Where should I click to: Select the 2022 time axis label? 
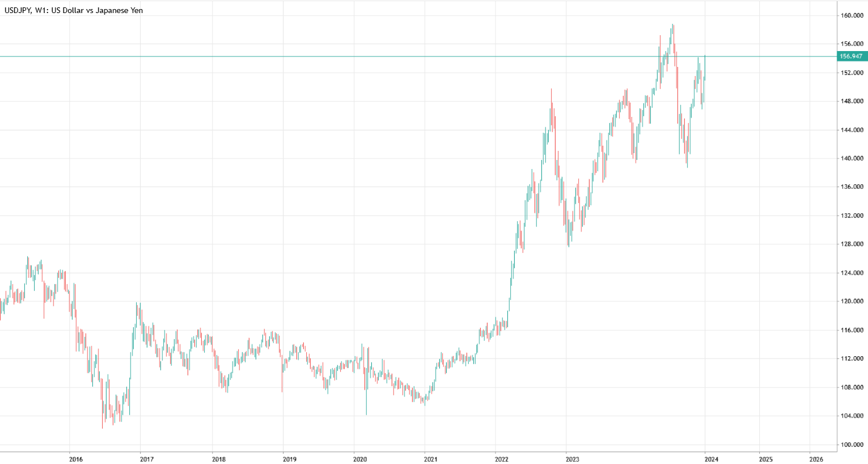(x=502, y=459)
